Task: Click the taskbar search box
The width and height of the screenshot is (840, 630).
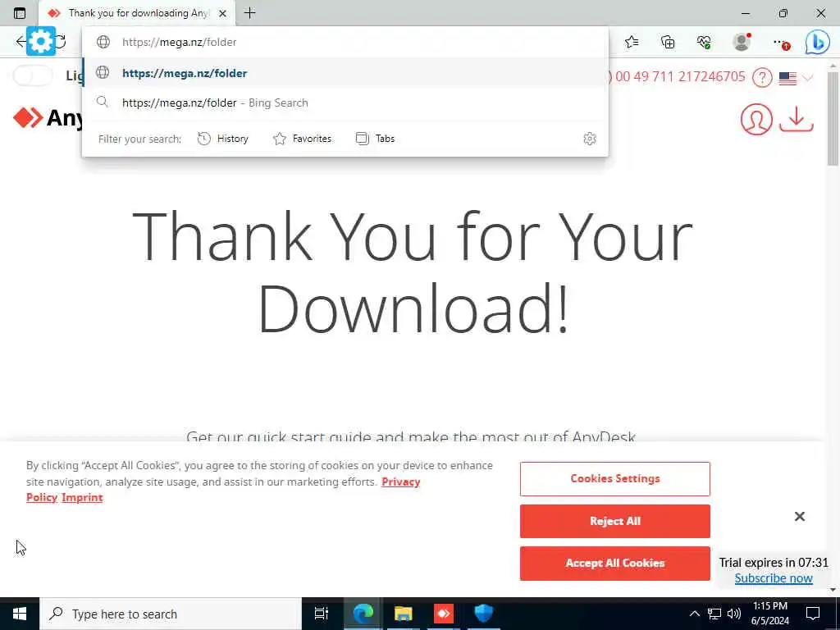Action: pos(171,614)
